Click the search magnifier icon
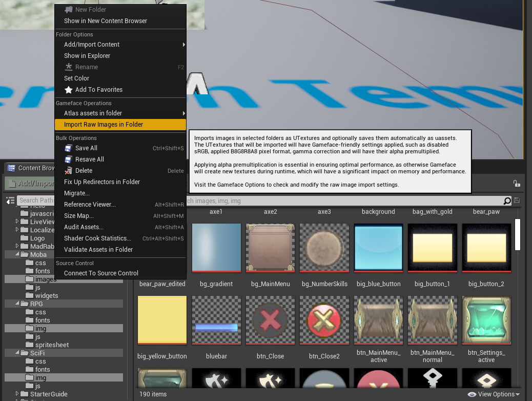Screen dimensions: 532x401 tap(507, 201)
